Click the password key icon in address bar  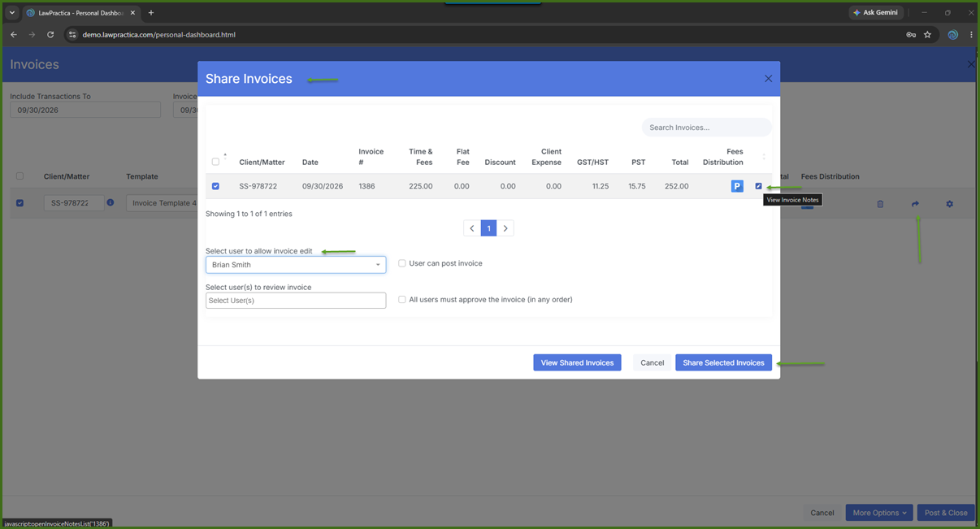(x=911, y=35)
